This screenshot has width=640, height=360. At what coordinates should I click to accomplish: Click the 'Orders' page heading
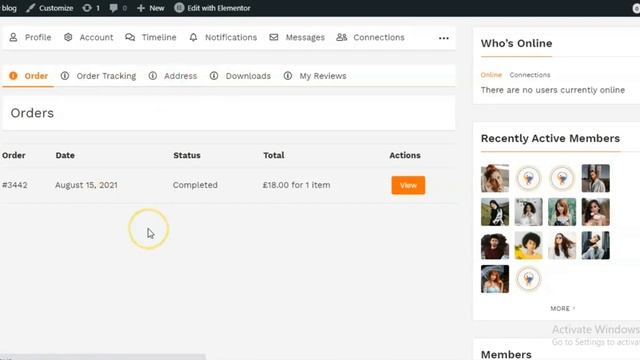pyautogui.click(x=32, y=113)
